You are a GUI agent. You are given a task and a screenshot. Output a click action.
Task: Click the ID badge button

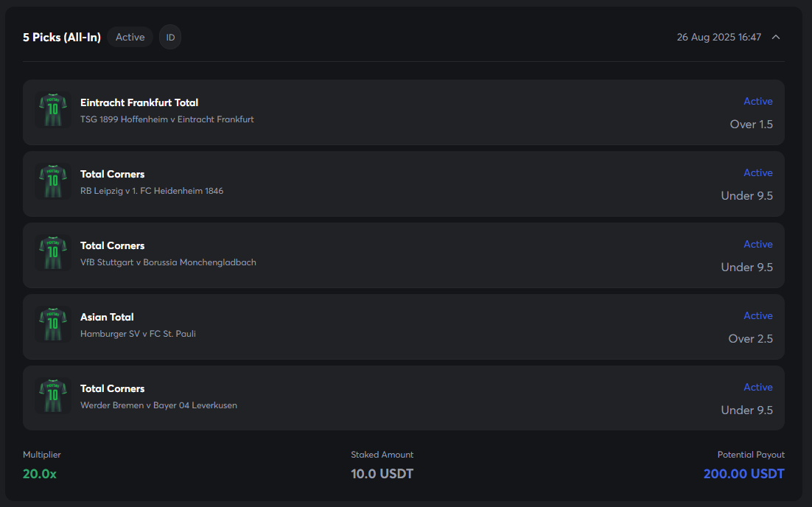170,37
